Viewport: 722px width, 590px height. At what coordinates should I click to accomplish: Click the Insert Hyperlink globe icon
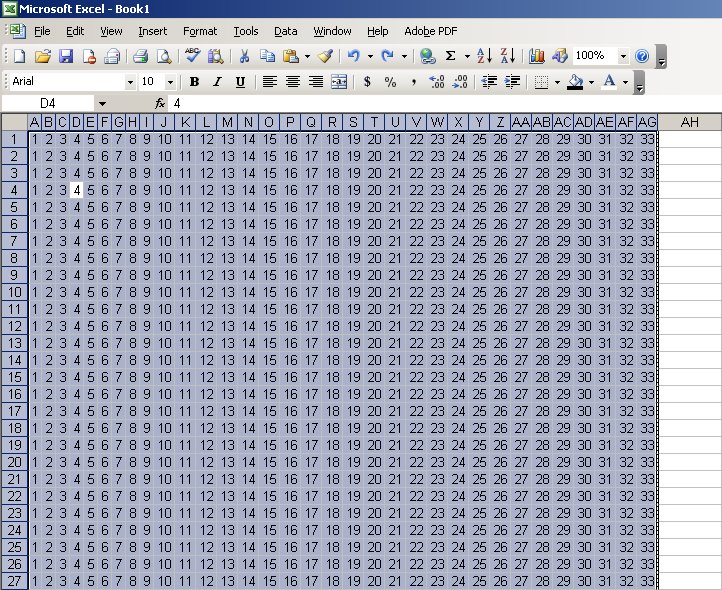428,56
